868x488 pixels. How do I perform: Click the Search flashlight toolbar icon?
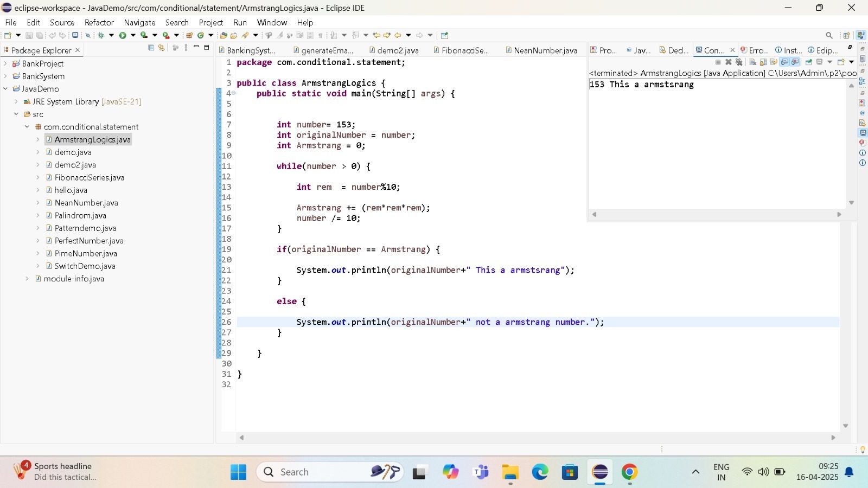coord(245,35)
